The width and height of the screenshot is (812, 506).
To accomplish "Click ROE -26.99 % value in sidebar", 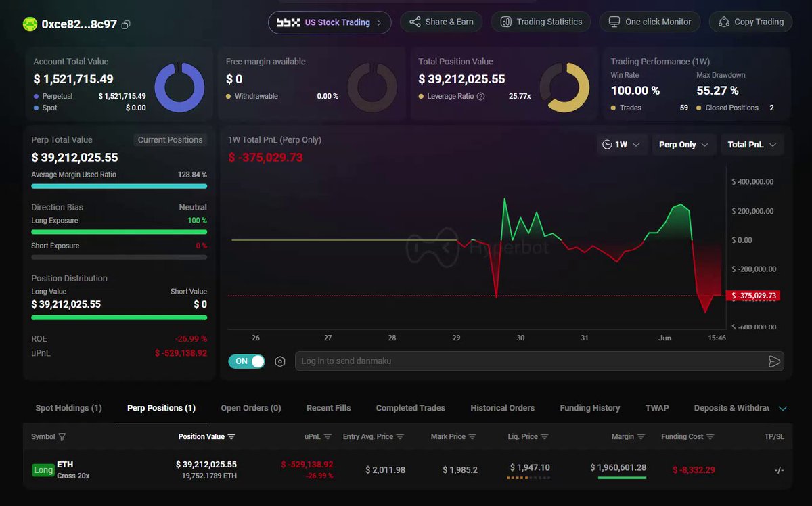I will tap(190, 339).
